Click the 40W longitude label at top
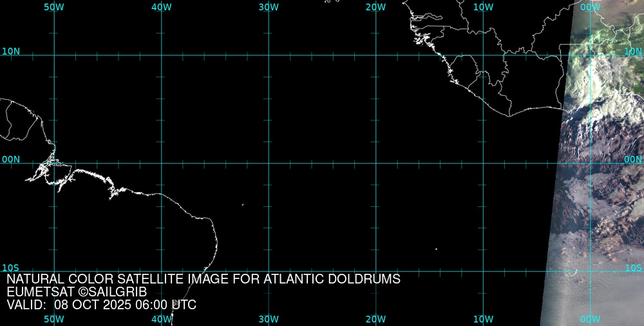The height and width of the screenshot is (326, 644). click(x=162, y=7)
